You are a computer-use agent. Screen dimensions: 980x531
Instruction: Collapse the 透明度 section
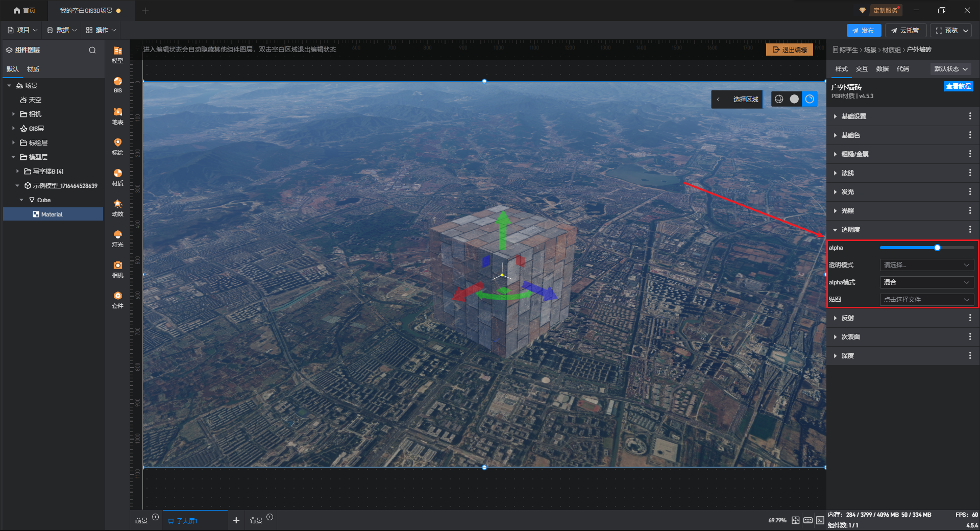(835, 230)
